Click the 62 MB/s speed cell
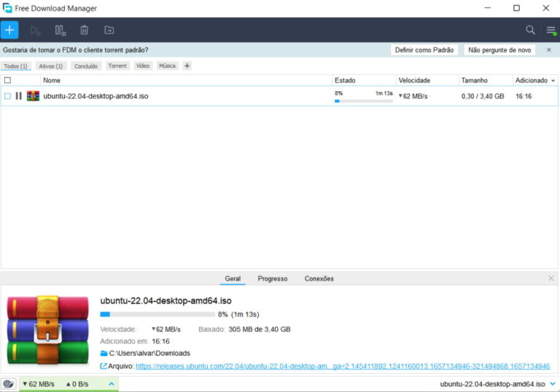560x392 pixels. tap(413, 96)
